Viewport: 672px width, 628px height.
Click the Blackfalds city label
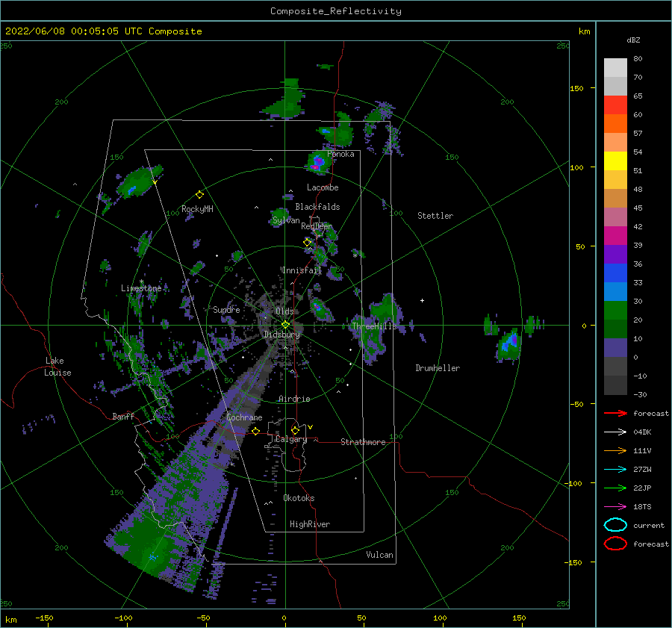point(317,207)
